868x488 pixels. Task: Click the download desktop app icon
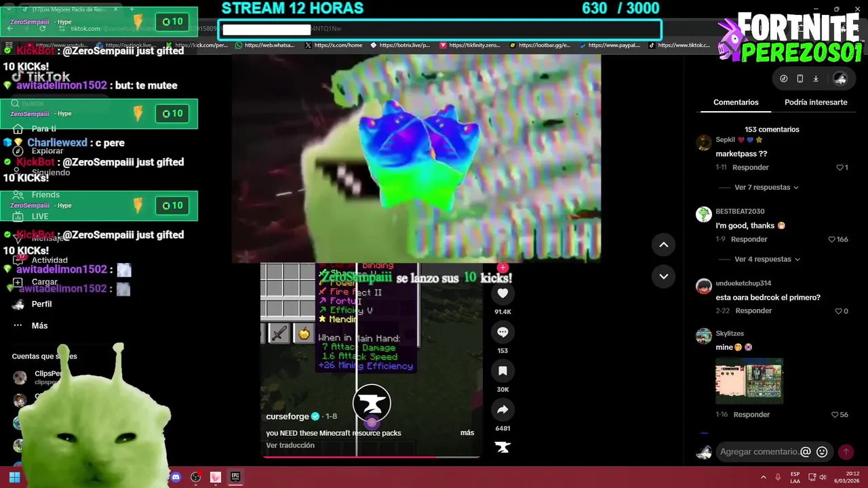click(x=816, y=79)
